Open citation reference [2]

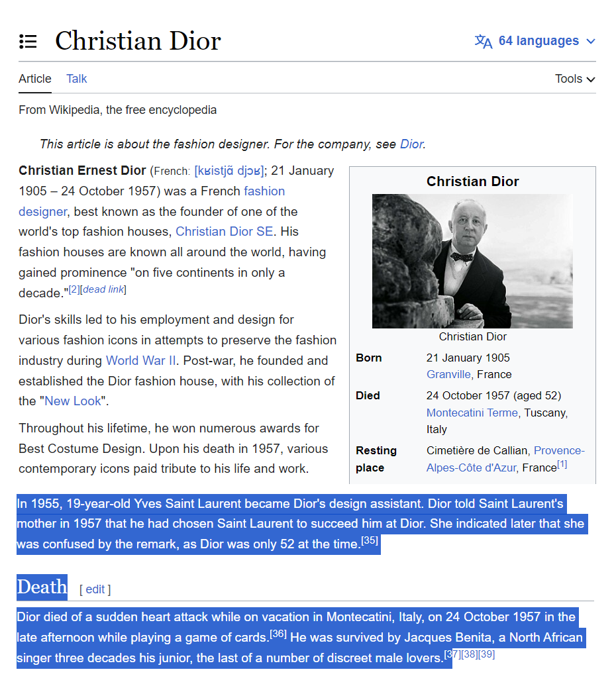74,289
